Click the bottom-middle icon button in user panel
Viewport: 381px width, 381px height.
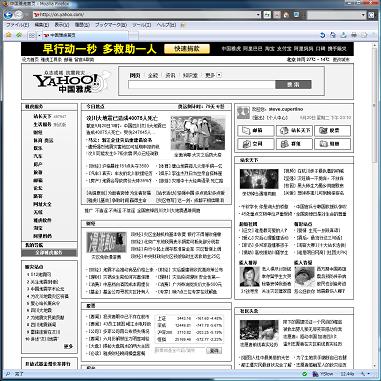click(x=294, y=144)
